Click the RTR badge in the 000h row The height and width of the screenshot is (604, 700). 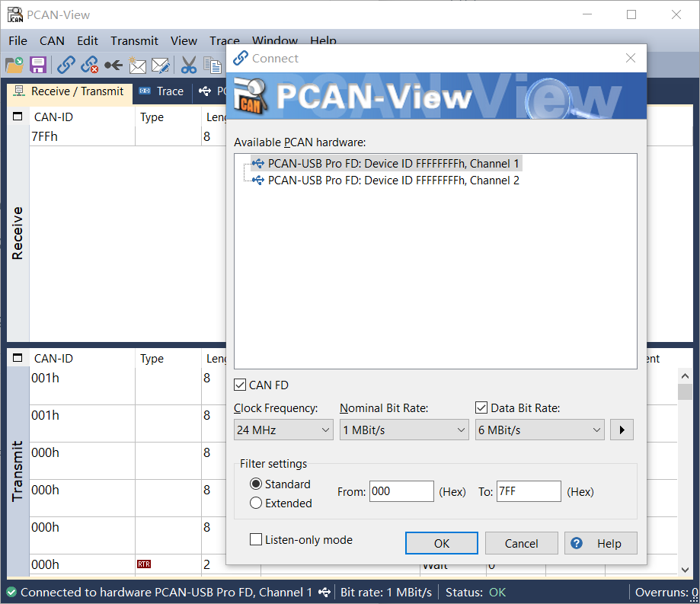(x=144, y=564)
